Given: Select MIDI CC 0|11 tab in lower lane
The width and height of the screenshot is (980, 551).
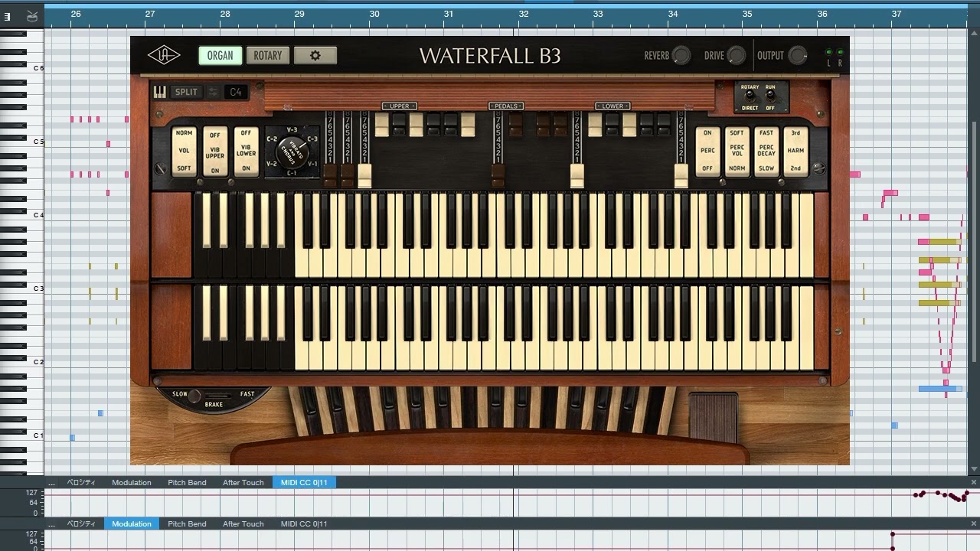Looking at the screenshot, I should tap(304, 523).
